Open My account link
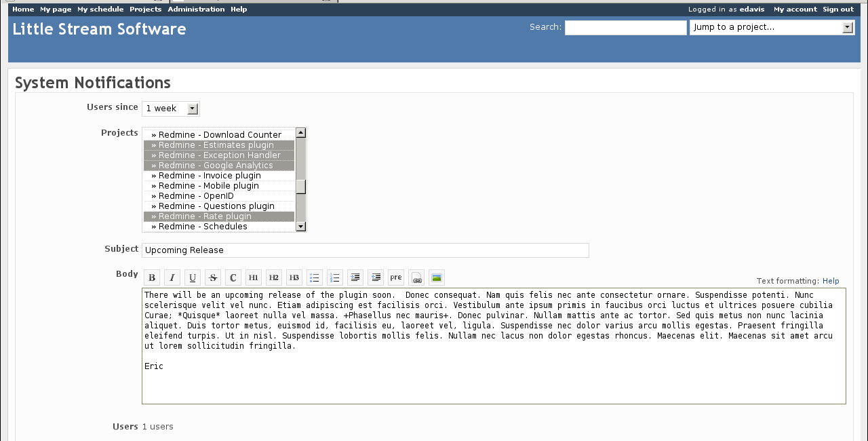868x441 pixels. pyautogui.click(x=795, y=9)
